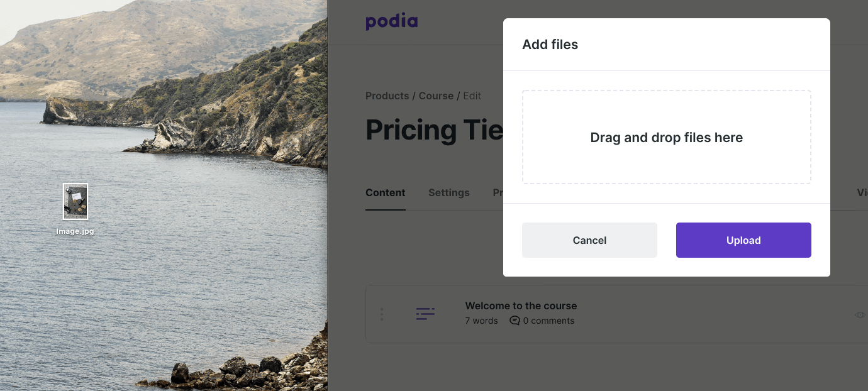Select the Image.jpg desktop file icon
This screenshot has width=868, height=391.
point(75,201)
